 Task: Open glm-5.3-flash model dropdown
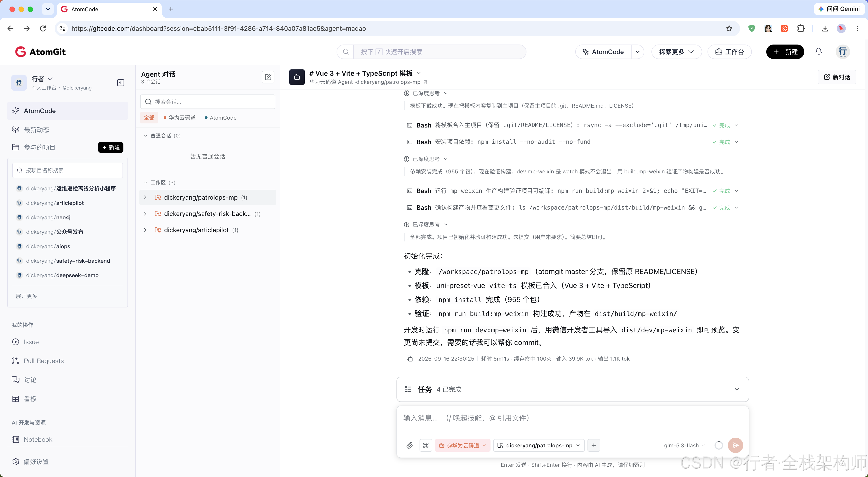[x=684, y=445]
